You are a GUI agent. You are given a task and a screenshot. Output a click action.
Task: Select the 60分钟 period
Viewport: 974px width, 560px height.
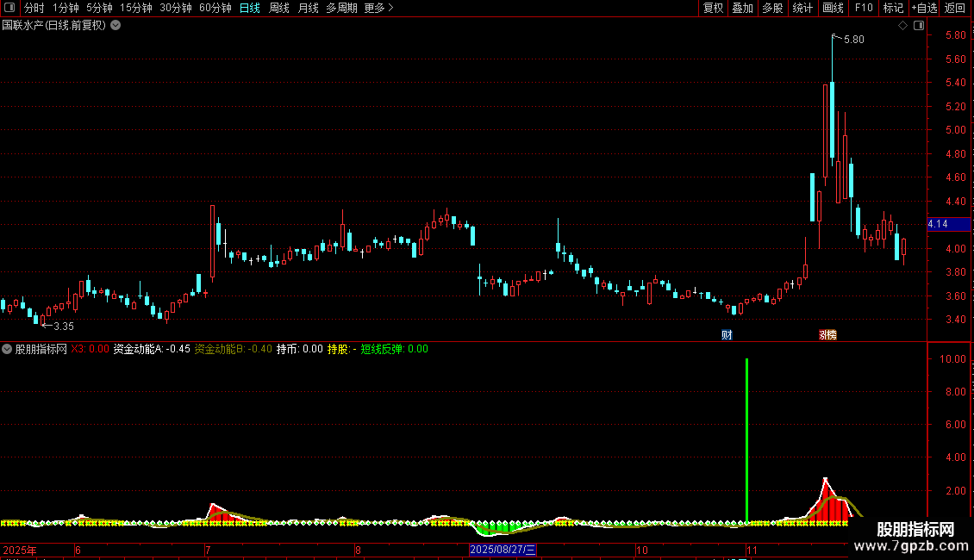tap(215, 8)
